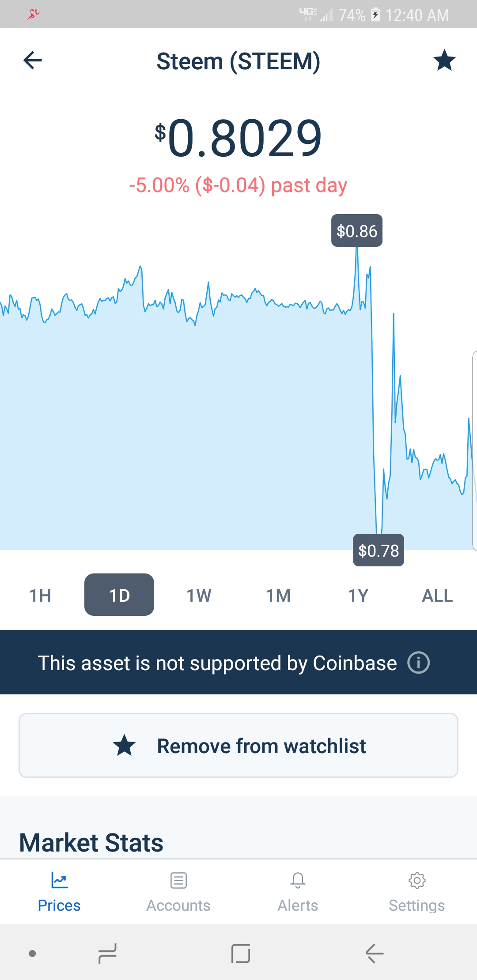Screen dimensions: 477x980
Task: Select the 1H time range
Action: coord(40,596)
